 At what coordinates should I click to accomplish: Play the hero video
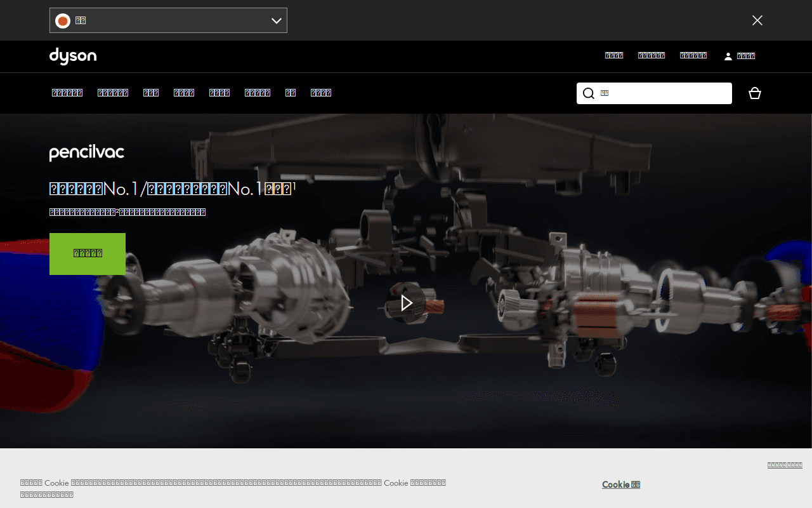[407, 303]
